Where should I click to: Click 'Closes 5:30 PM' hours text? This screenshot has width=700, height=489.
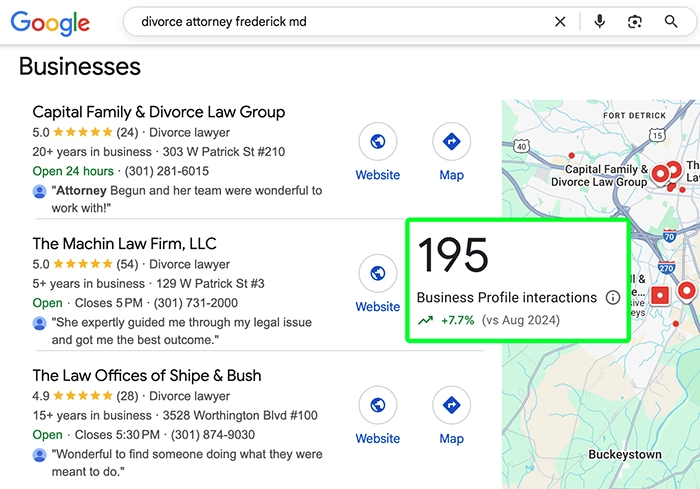[117, 435]
